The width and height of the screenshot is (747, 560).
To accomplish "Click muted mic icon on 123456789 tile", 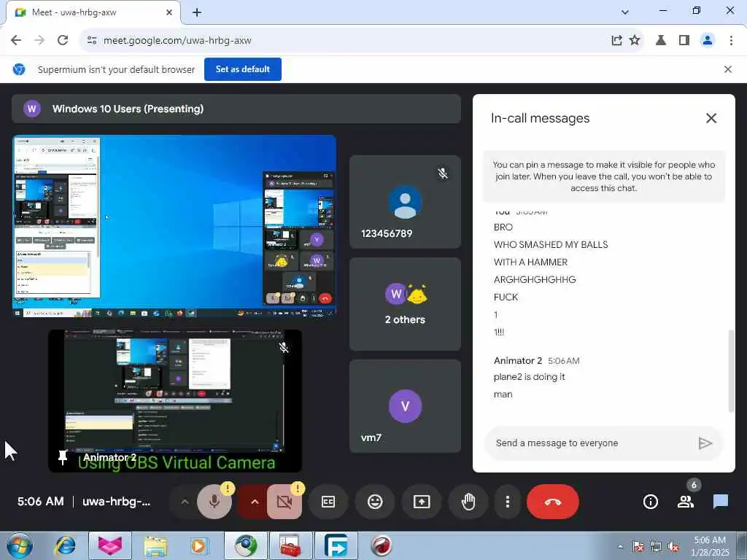I will coord(443,174).
